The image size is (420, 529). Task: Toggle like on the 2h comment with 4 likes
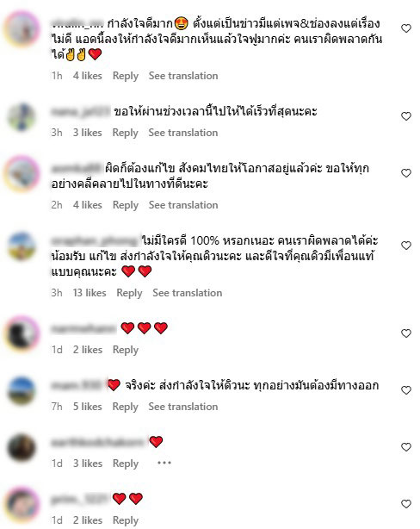pyautogui.click(x=406, y=173)
